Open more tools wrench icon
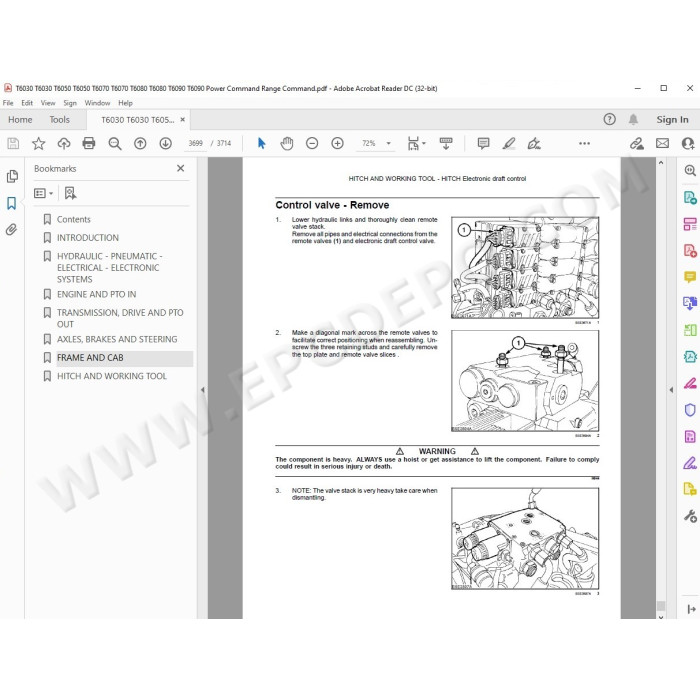This screenshot has width=700, height=700. pyautogui.click(x=690, y=516)
